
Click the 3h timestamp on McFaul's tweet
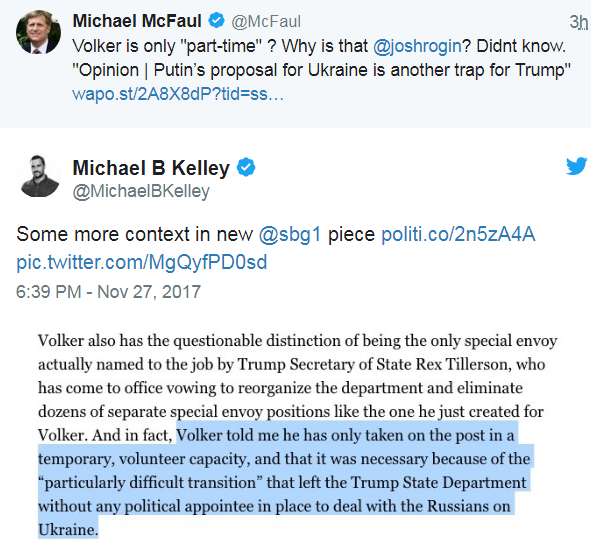pyautogui.click(x=579, y=22)
